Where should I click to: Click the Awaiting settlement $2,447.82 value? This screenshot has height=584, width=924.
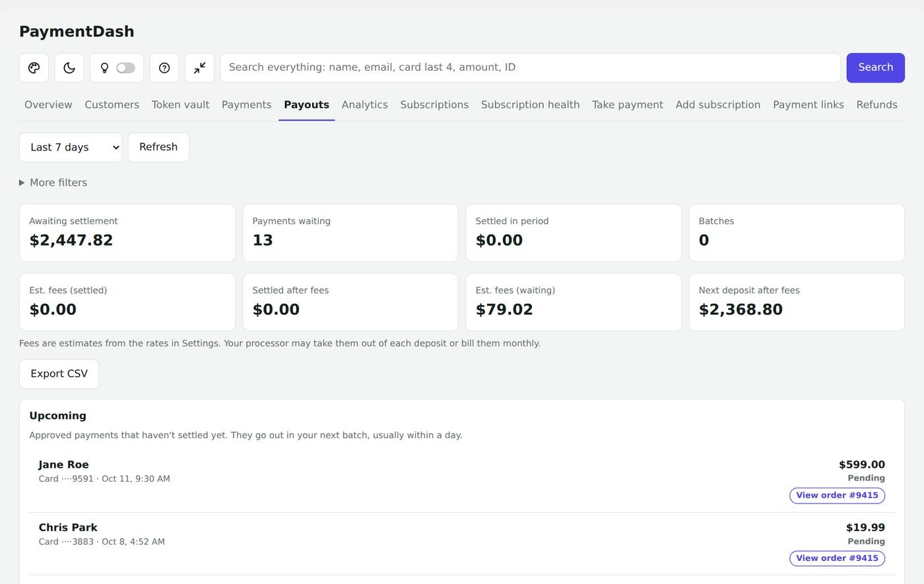(x=71, y=240)
